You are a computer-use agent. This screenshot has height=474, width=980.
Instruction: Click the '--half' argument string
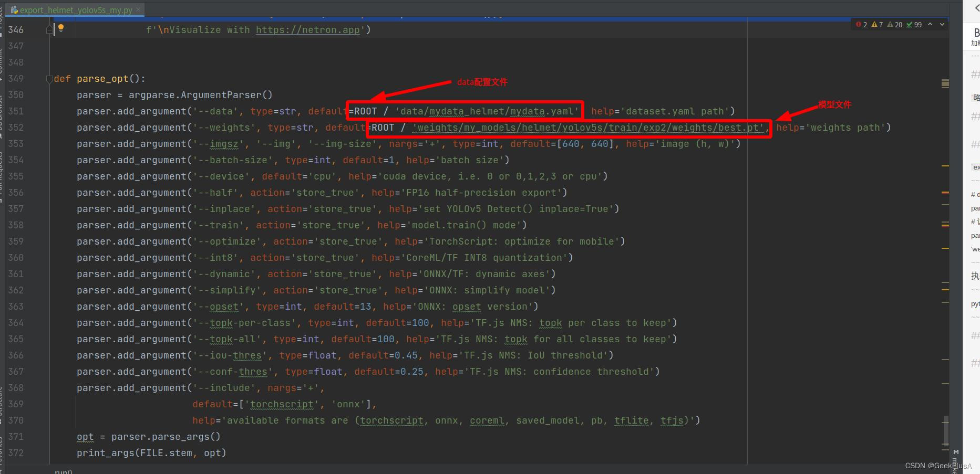click(215, 193)
